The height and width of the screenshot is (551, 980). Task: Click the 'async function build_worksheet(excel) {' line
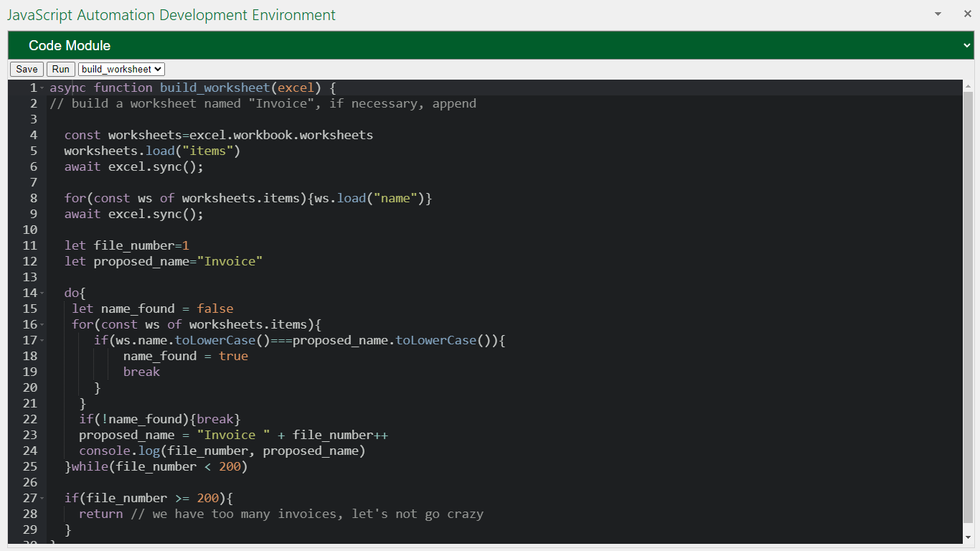pos(193,88)
